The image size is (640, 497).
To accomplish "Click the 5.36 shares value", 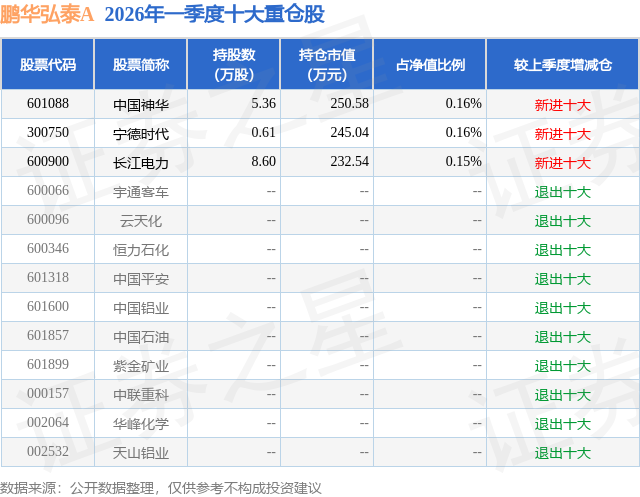I will [x=263, y=104].
